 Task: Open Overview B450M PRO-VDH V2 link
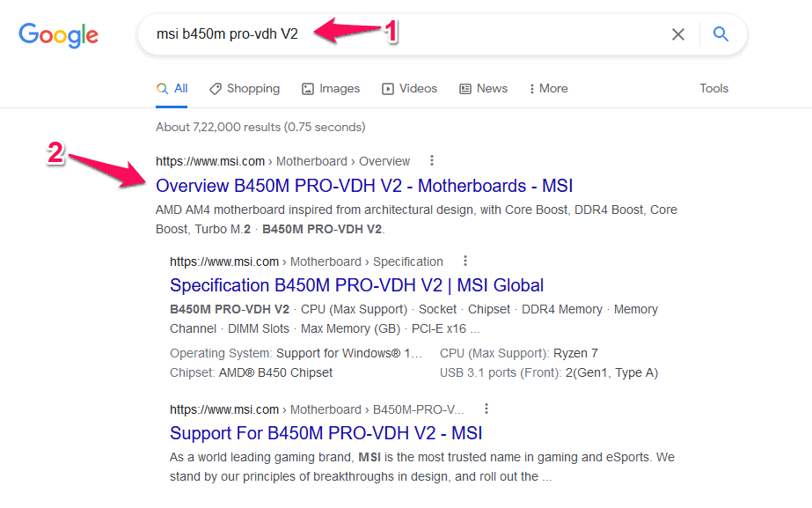tap(364, 186)
